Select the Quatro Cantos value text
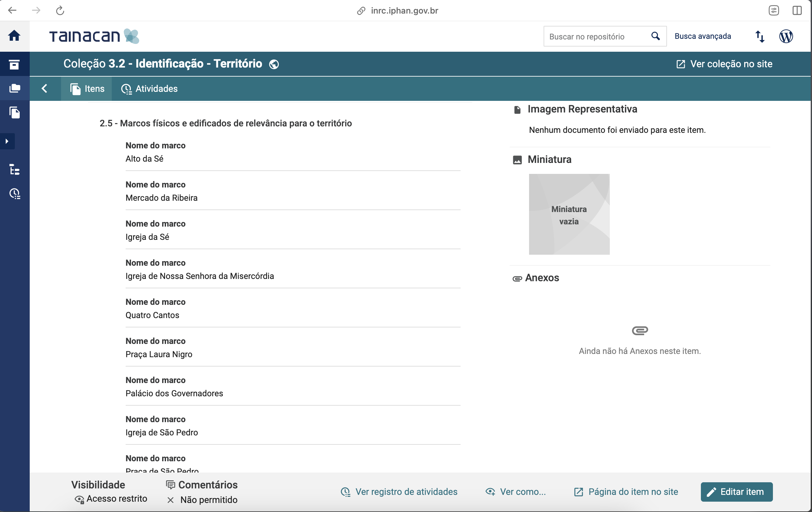 pos(152,315)
